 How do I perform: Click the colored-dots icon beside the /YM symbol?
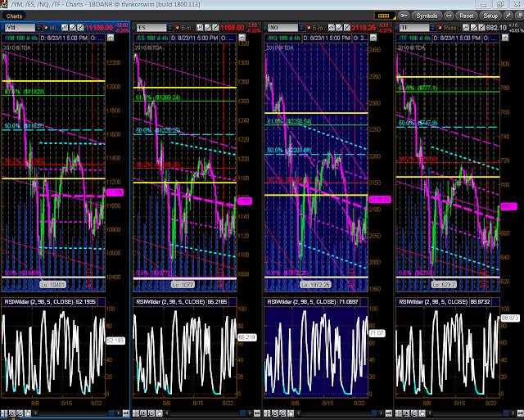tap(46, 27)
